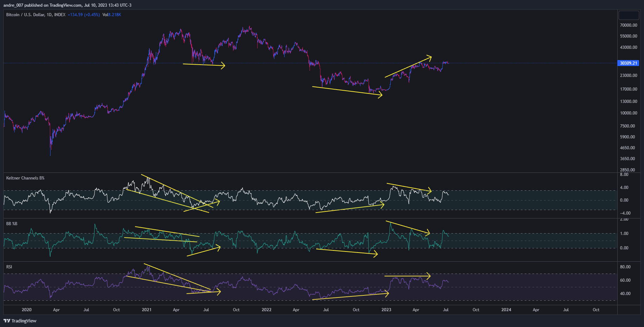The height and width of the screenshot is (327, 644).
Task: Click the 40.00 value on RSI scale
Action: click(625, 294)
